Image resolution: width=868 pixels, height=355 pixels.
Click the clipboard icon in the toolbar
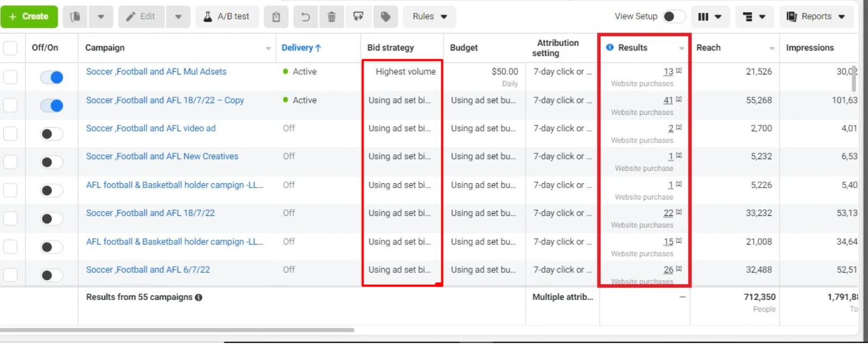[x=276, y=17]
